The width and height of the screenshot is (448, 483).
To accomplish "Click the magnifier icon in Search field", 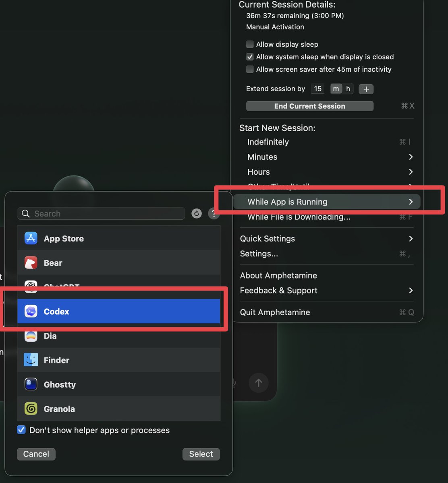I will pos(26,213).
